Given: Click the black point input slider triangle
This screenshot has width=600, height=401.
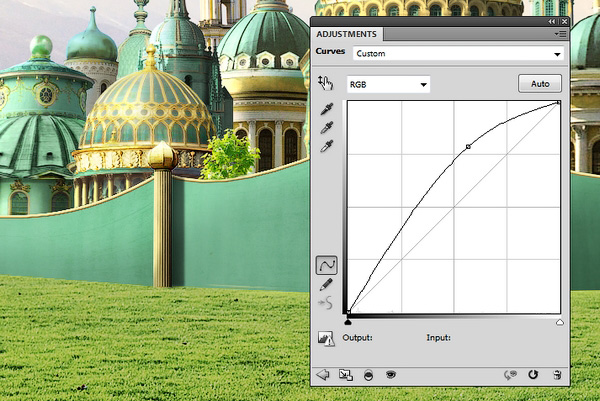Looking at the screenshot, I should tap(348, 322).
